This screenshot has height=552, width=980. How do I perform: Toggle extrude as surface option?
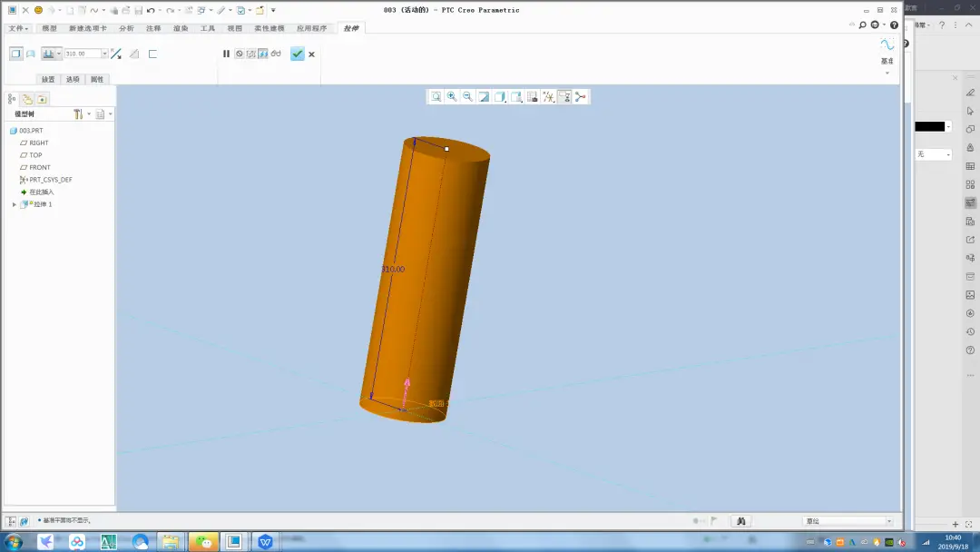click(31, 54)
